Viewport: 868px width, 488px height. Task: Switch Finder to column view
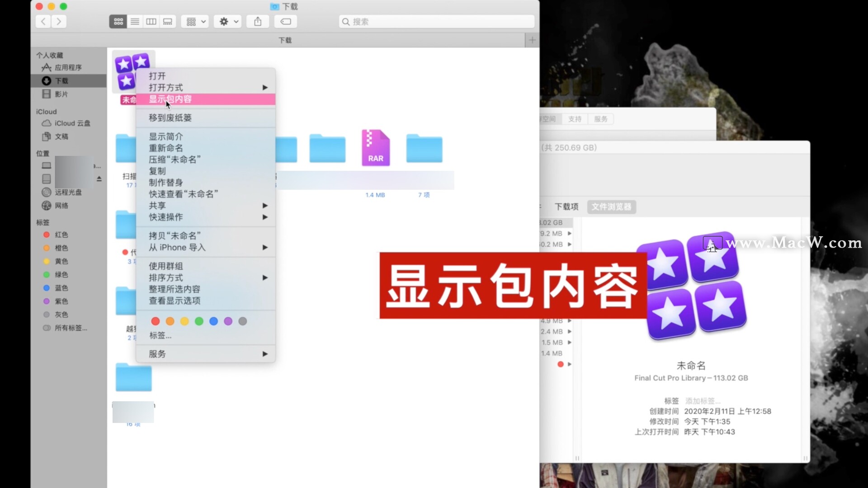tap(151, 21)
